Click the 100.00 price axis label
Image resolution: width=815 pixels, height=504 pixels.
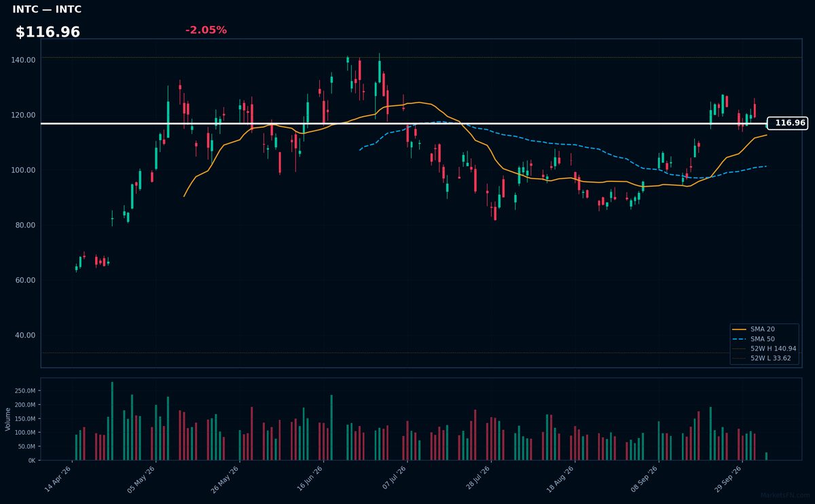pos(24,170)
